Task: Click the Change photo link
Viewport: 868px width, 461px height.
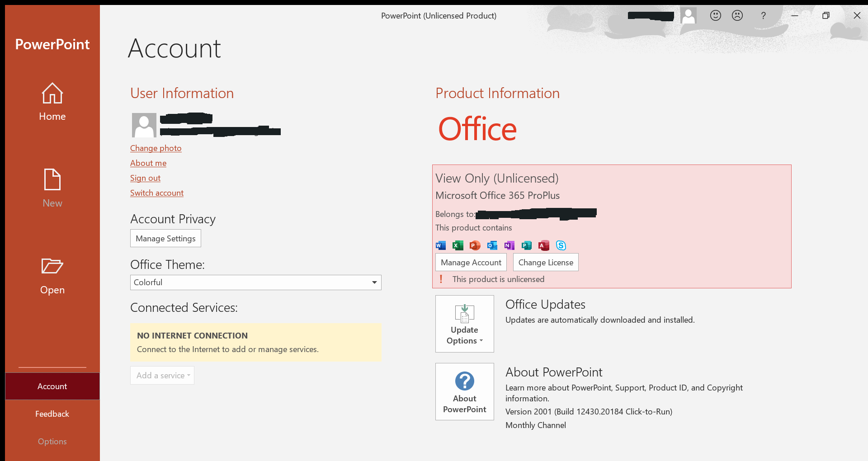Action: 156,148
